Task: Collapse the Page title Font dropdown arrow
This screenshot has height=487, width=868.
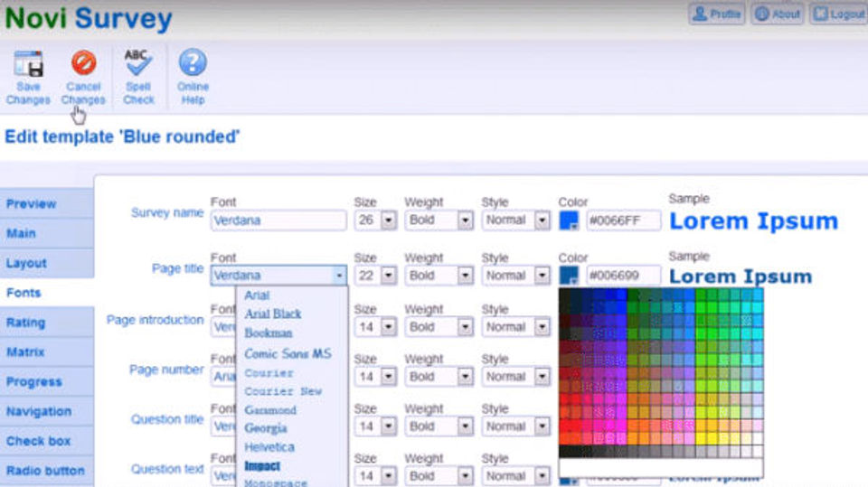Action: click(339, 275)
